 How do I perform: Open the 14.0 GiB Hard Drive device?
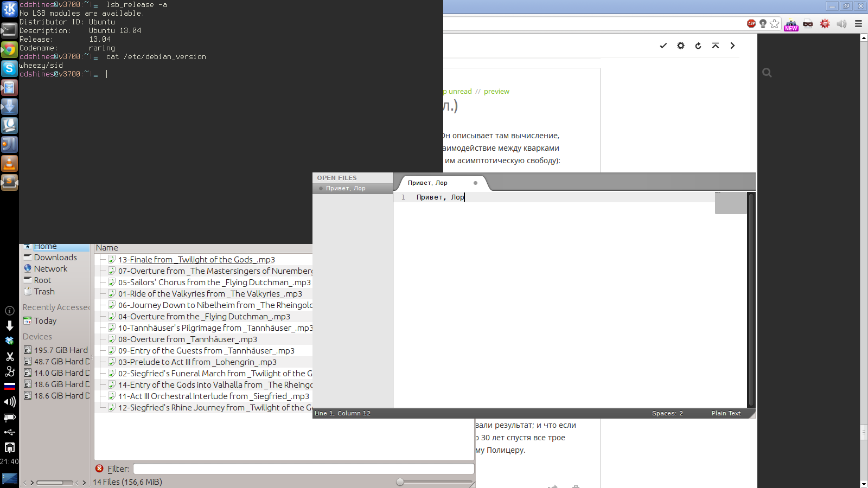[56, 373]
